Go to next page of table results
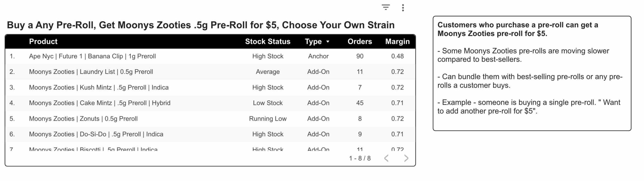This screenshot has height=181, width=644. pyautogui.click(x=406, y=158)
